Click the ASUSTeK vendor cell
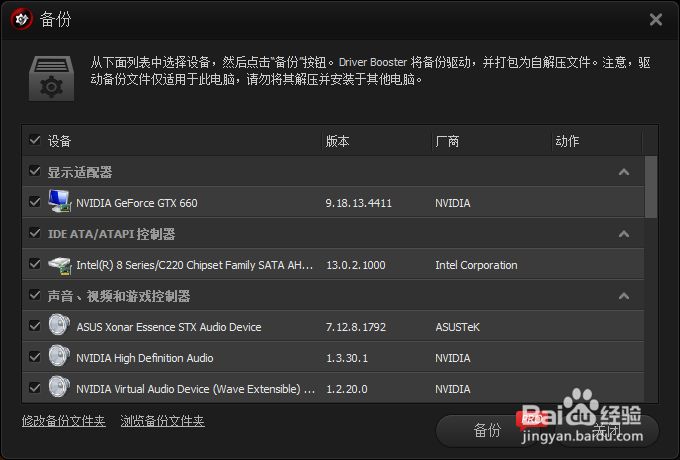The height and width of the screenshot is (460, 680). pyautogui.click(x=458, y=327)
